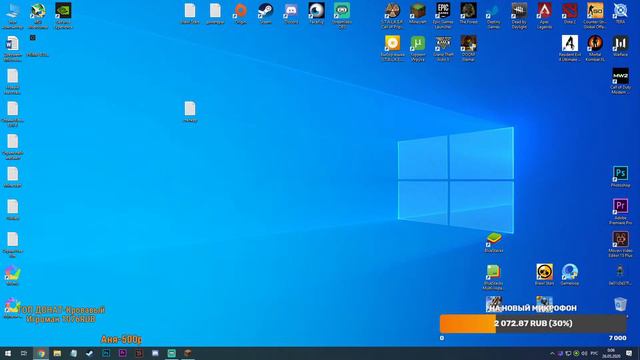The width and height of the screenshot is (640, 360).
Task: Open the Warface desktop shortcut
Action: 620,46
